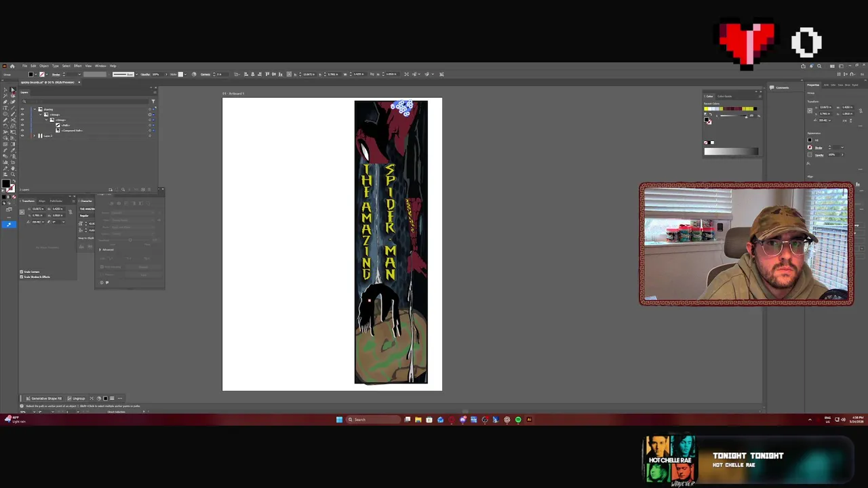Open Edit Toolbar three-dots button

pyautogui.click(x=9, y=218)
